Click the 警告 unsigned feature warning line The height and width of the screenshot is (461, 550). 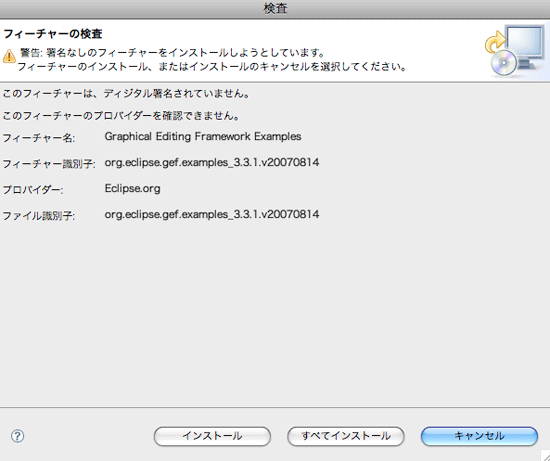pos(172,53)
